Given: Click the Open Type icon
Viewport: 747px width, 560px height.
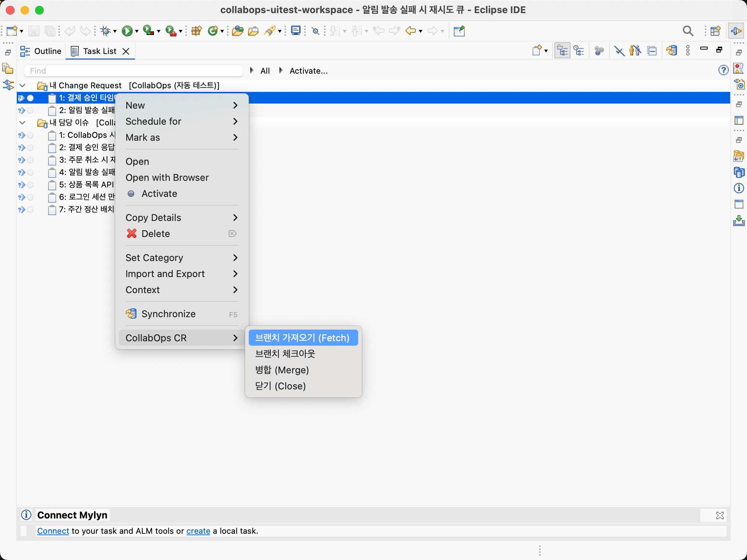Looking at the screenshot, I should [237, 31].
